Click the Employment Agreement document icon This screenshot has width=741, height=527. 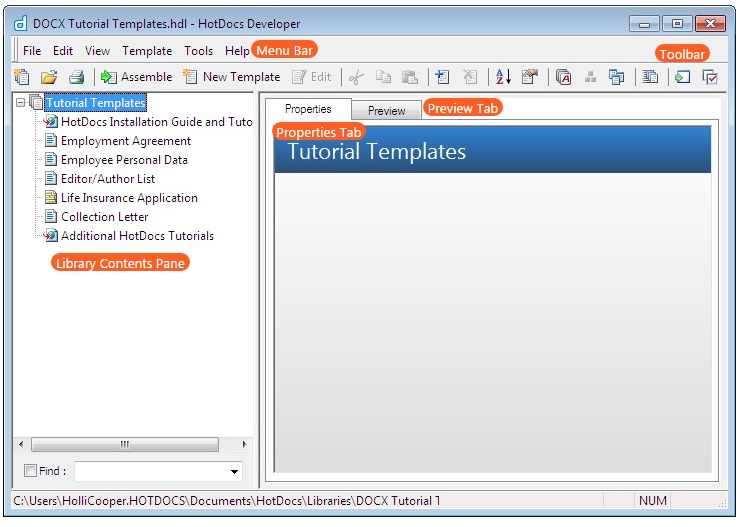coord(51,140)
